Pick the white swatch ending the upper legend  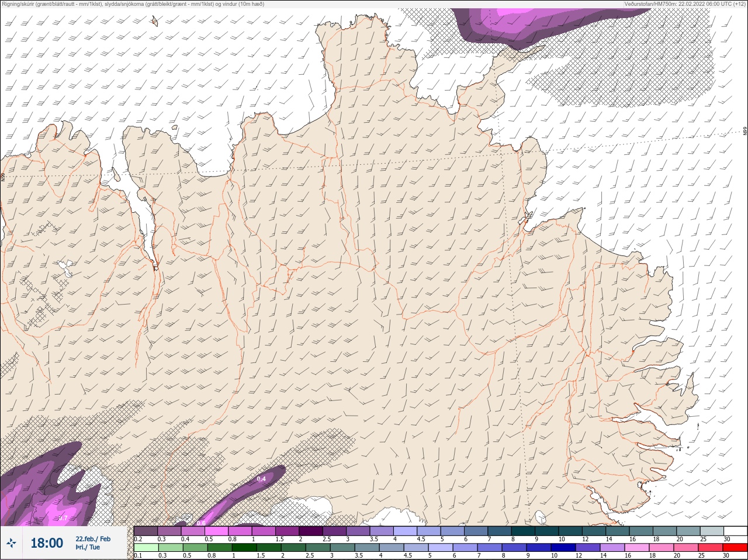click(736, 531)
